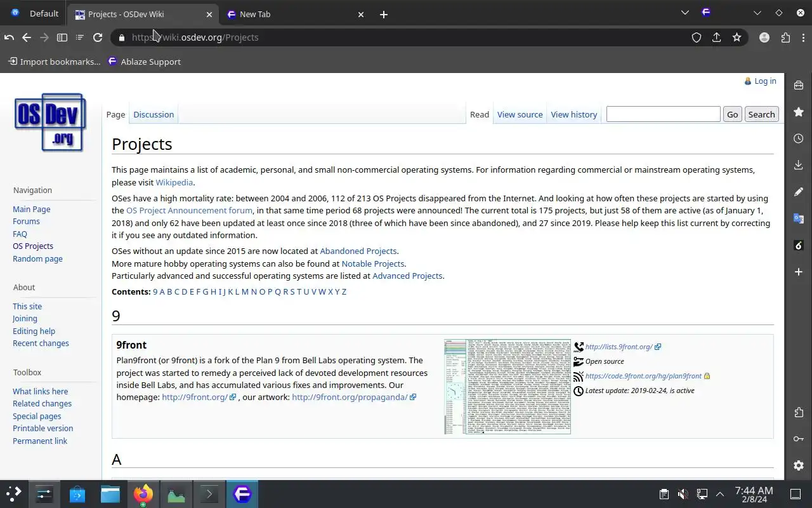
Task: Mute toggle volume icon in system tray
Action: (x=683, y=494)
